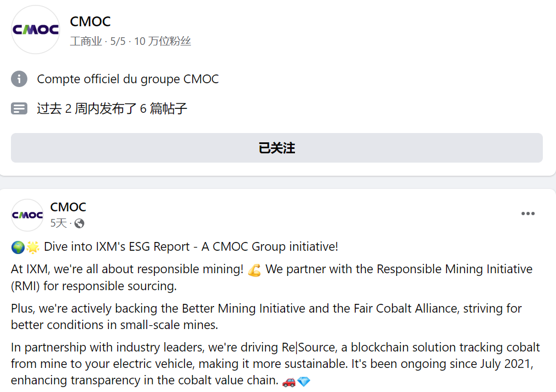Open the post's three-dot options menu
The image size is (556, 392).
[528, 214]
